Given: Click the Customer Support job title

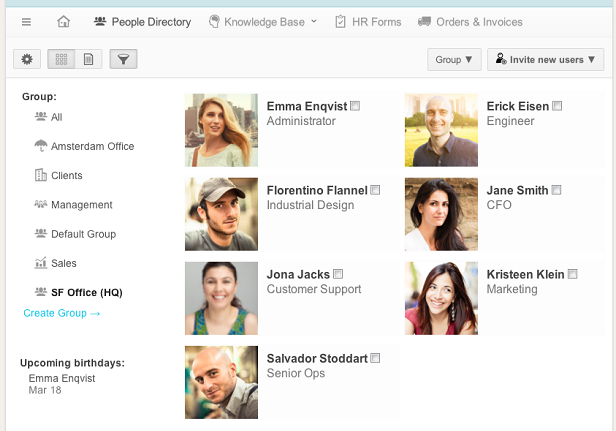Looking at the screenshot, I should (x=314, y=289).
